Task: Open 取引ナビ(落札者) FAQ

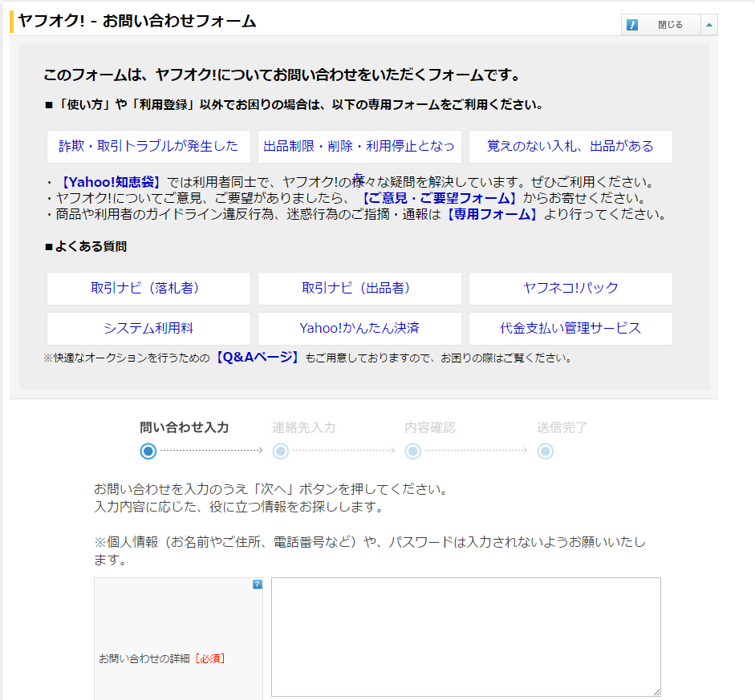Action: point(148,289)
